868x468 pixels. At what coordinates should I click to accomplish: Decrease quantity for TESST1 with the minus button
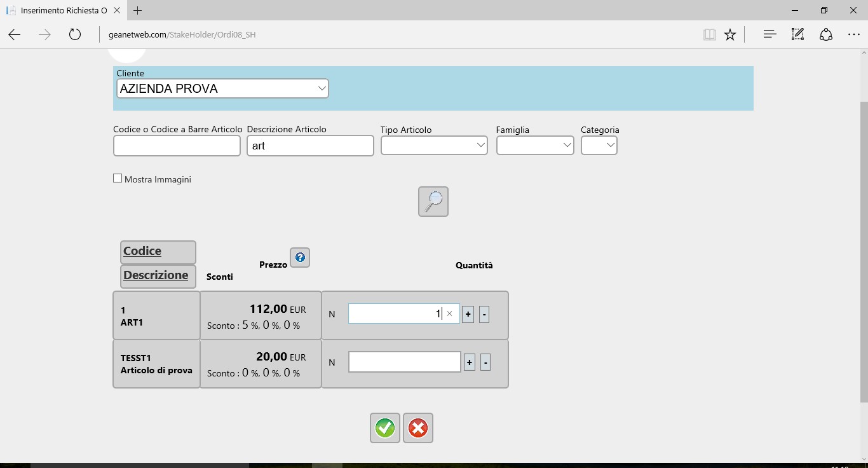click(485, 362)
